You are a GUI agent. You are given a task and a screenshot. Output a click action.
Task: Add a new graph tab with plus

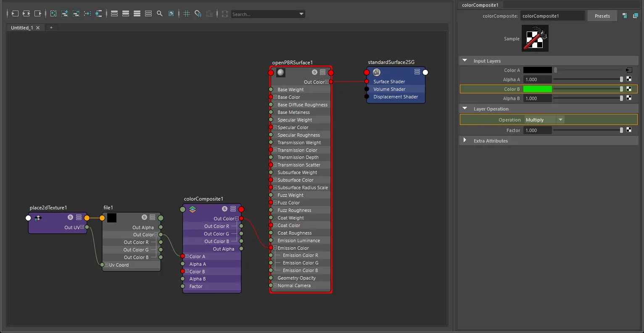[51, 28]
